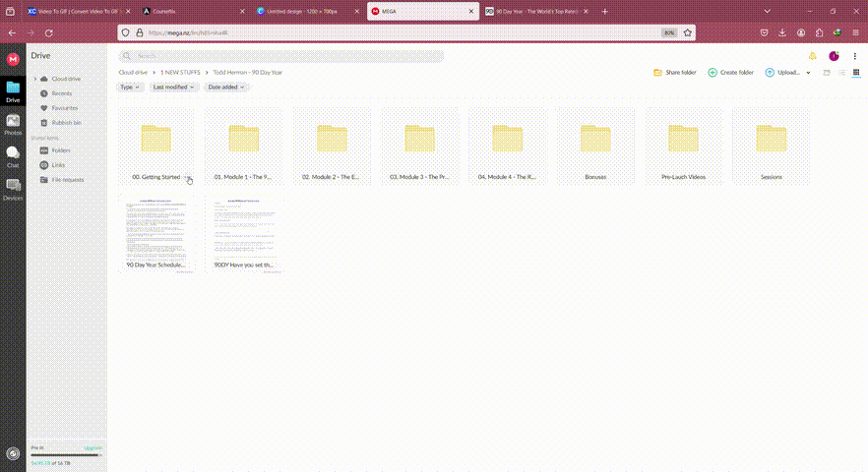Expand the Upload dropdown arrow
Viewport: 868px width, 472px height.
[808, 73]
